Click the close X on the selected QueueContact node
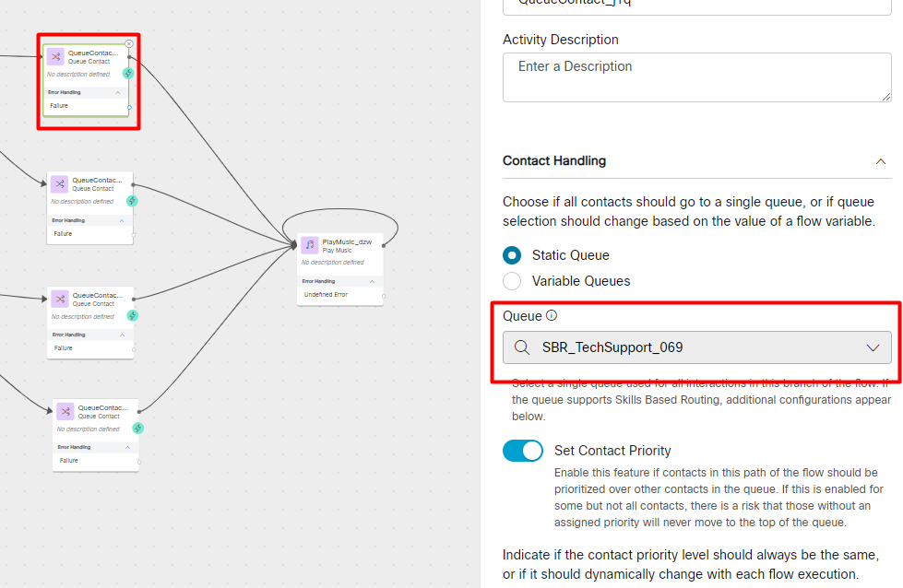The image size is (903, 588). point(129,43)
